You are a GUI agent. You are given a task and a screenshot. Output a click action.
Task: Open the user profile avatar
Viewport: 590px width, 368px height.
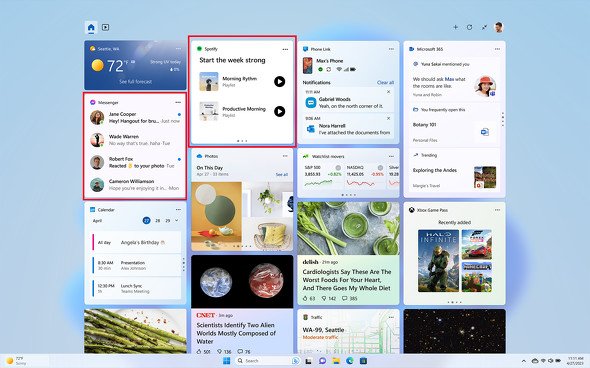[499, 27]
